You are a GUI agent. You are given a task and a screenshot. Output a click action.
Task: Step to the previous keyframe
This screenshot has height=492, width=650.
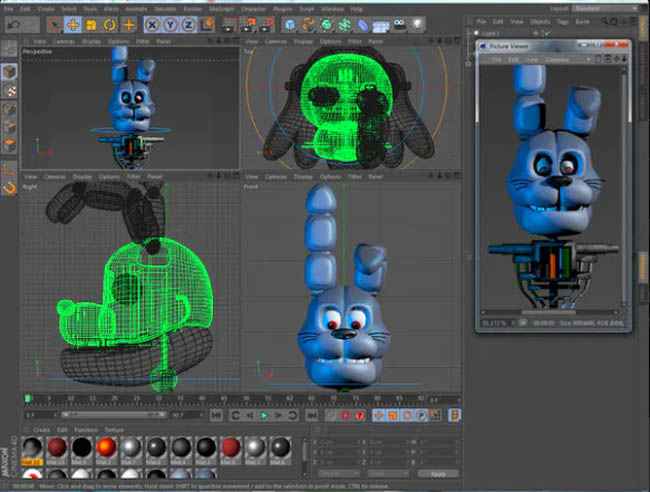coord(235,415)
